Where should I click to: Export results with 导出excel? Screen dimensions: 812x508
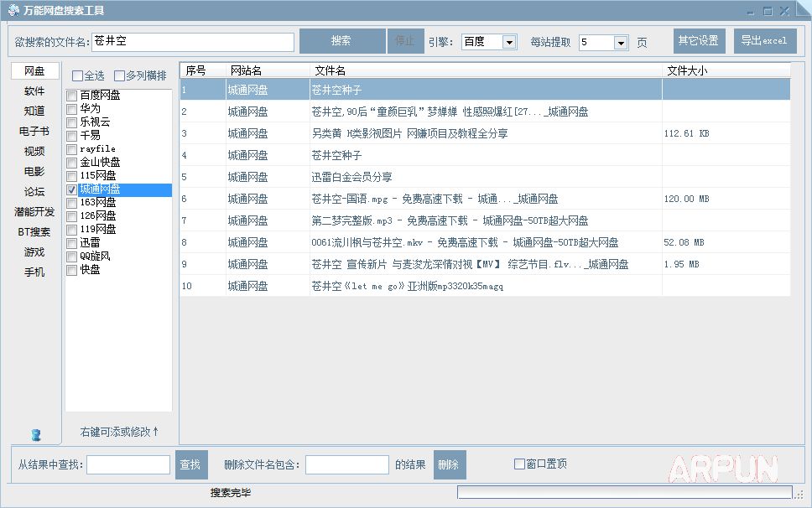point(764,40)
